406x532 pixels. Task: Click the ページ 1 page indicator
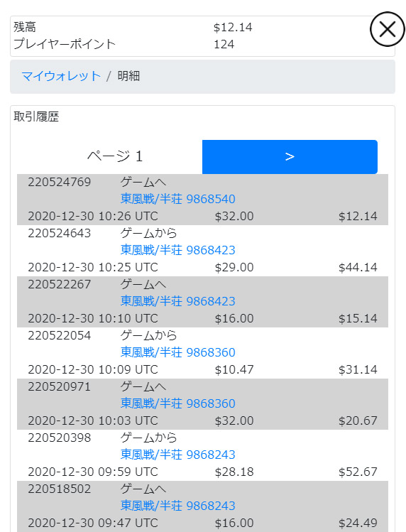point(115,156)
